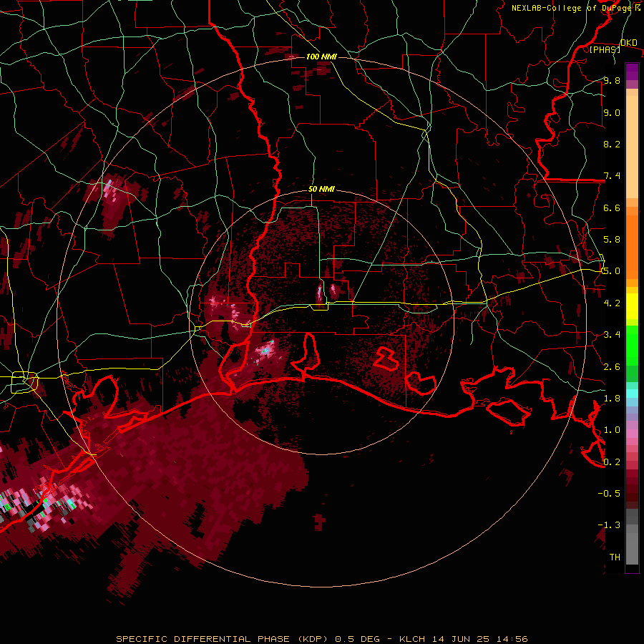
Task: Pick the yellow segment of the color bar
Action: [632, 306]
